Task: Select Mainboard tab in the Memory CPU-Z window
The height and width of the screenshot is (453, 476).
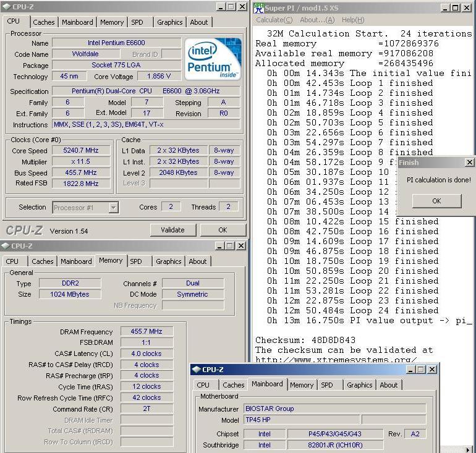Action: tap(76, 261)
